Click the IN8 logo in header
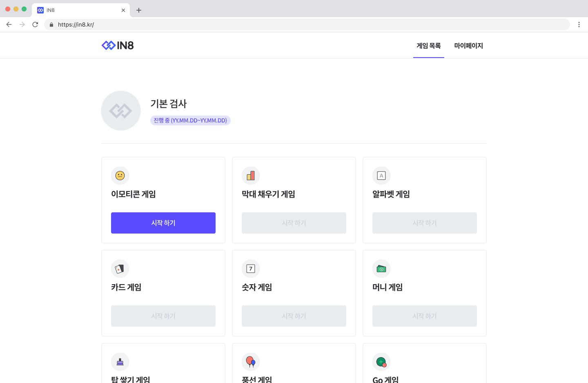 coord(118,45)
